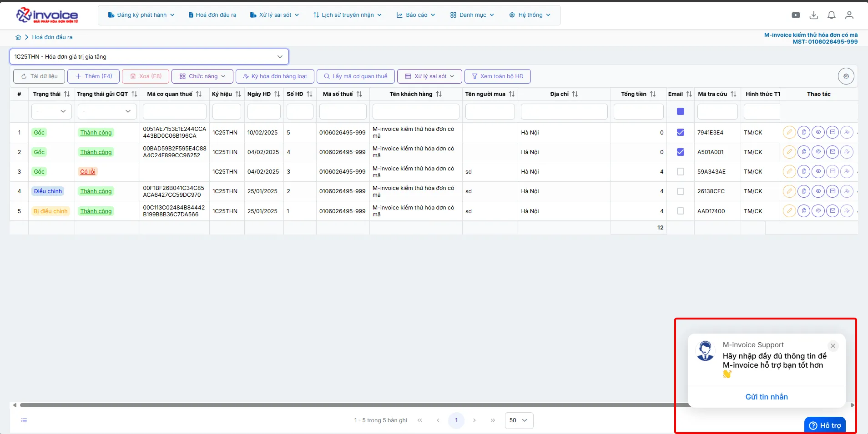Open the Báo cáo menu
Screen dimensions: 868x434
tap(416, 15)
